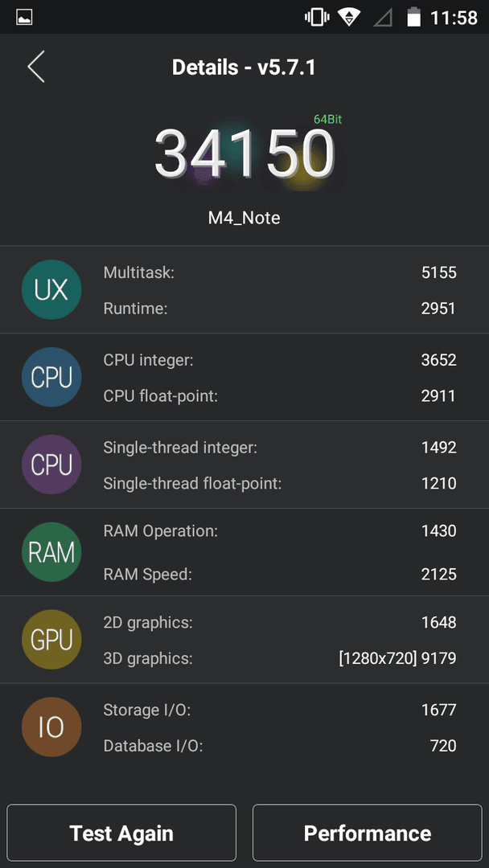Tap the battery status icon
Screen dimensions: 489x868
coord(413,17)
